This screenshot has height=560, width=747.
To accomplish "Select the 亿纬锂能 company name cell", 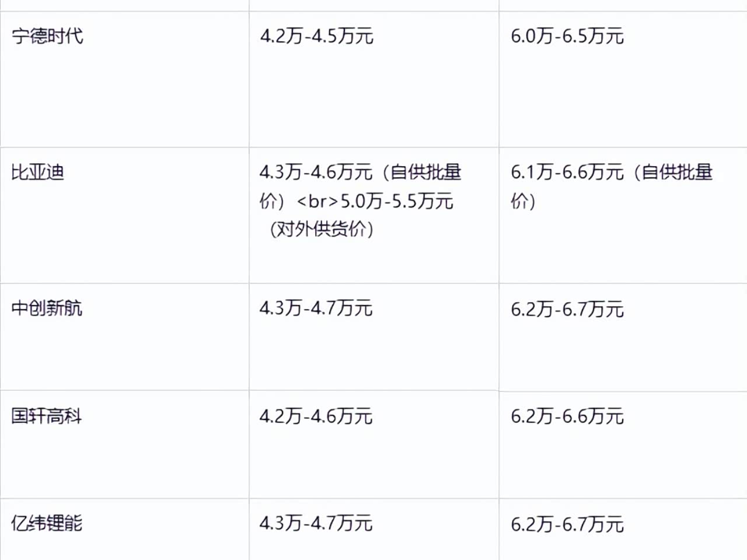I will [x=47, y=523].
